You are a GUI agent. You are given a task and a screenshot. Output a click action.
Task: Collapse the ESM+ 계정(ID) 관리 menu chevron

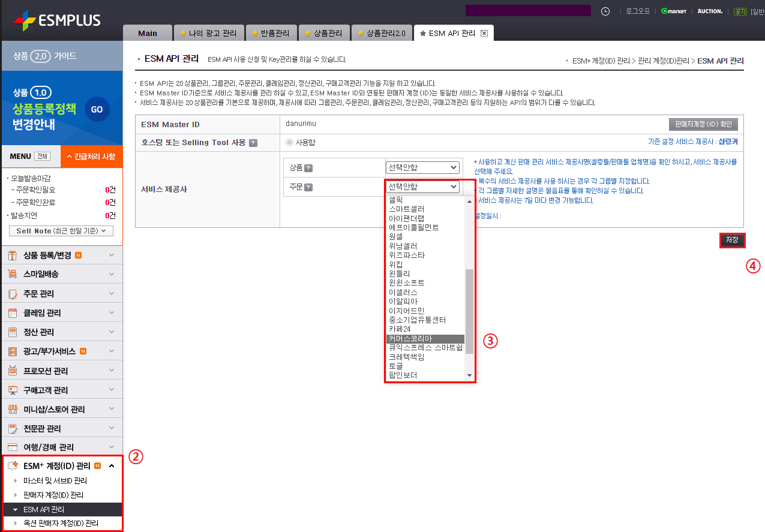tap(112, 466)
